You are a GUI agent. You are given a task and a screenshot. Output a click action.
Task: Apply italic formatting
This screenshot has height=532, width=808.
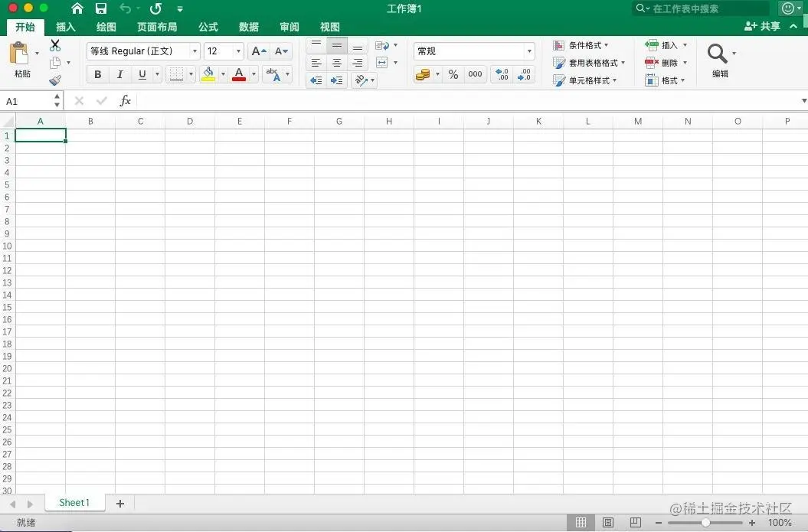pyautogui.click(x=120, y=74)
